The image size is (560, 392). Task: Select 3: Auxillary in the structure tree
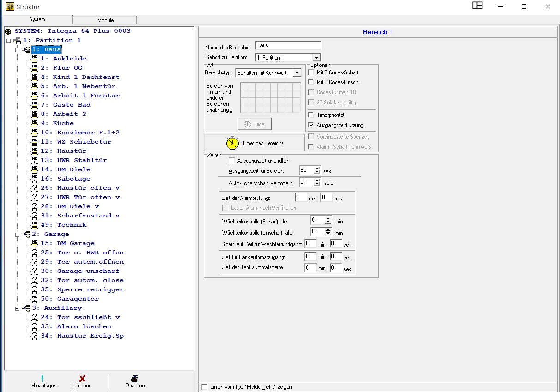[63, 308]
